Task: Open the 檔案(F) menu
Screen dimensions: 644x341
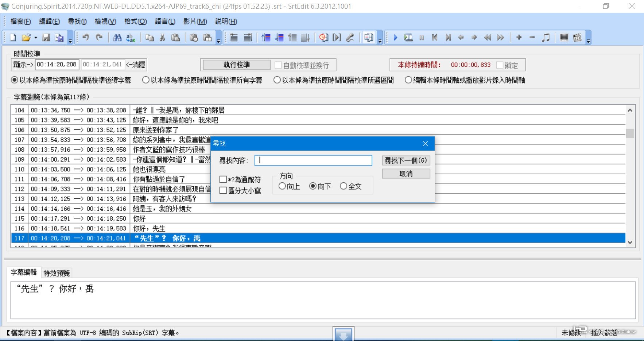Action: point(21,22)
